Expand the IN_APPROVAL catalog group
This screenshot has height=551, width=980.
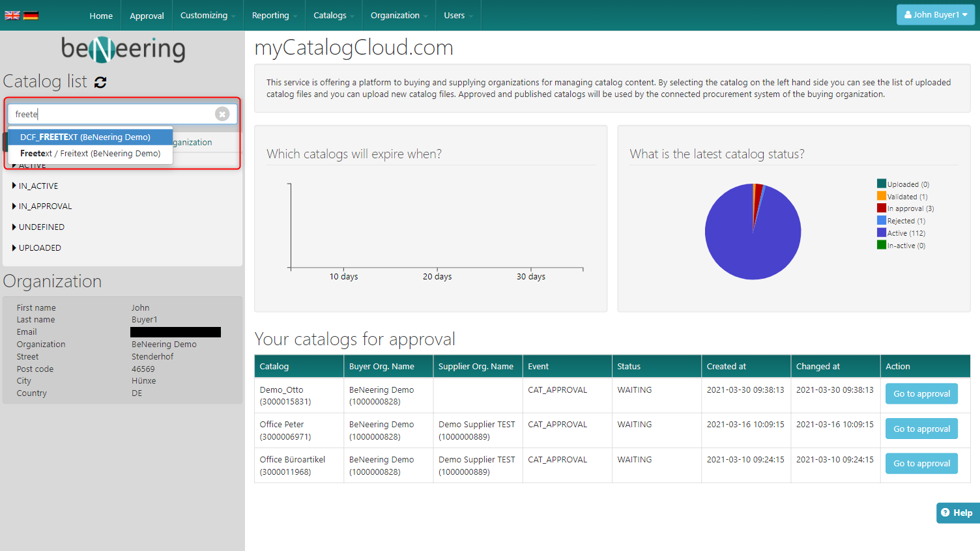pyautogui.click(x=45, y=206)
